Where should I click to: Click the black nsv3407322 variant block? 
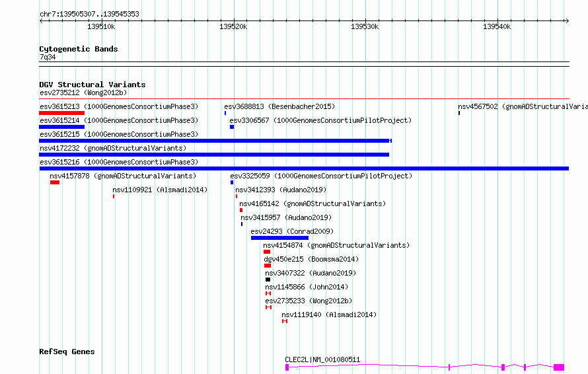268,280
